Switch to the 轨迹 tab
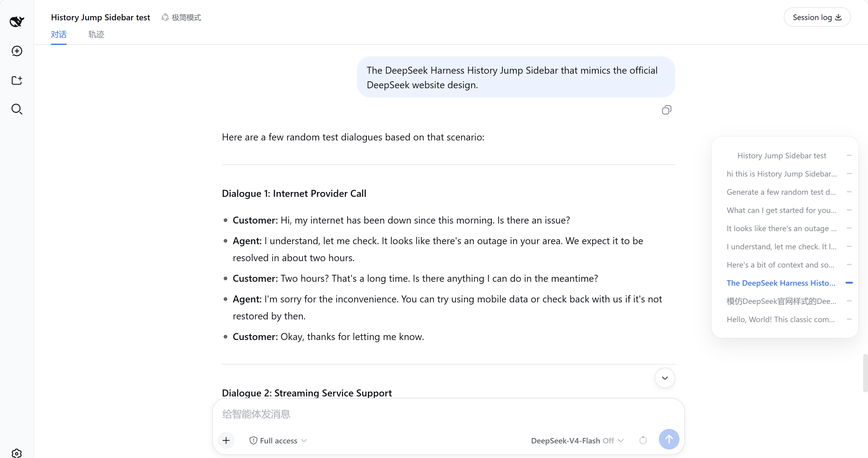This screenshot has height=458, width=868. pos(96,34)
